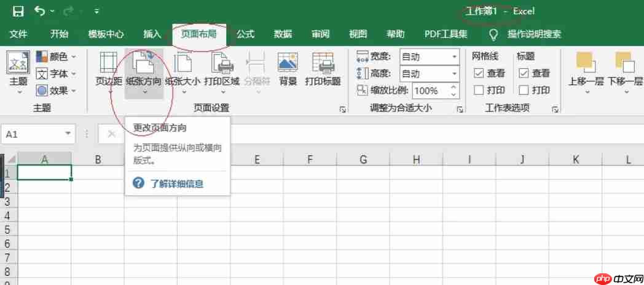Open the Name Box A1 dropdown
Image resolution: width=644 pixels, height=285 pixels.
click(x=68, y=134)
